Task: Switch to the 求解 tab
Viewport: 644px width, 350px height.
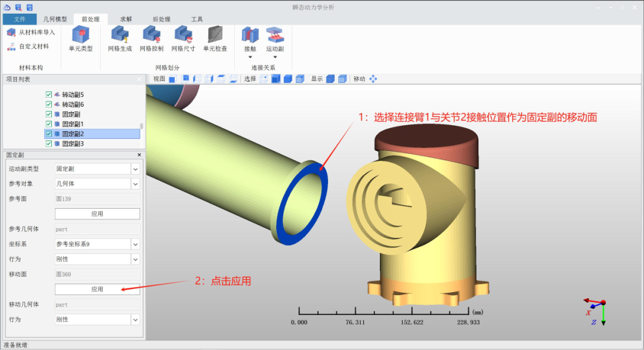Action: pos(126,19)
